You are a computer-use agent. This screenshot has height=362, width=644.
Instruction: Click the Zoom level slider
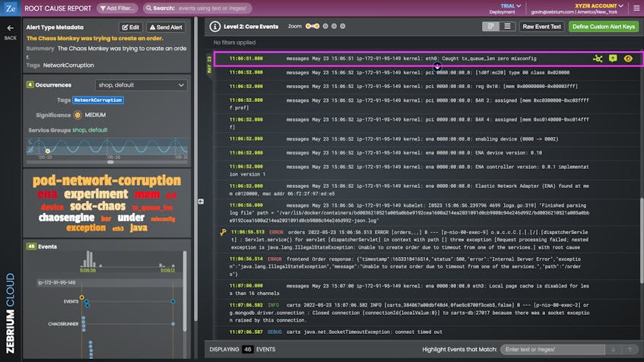pyautogui.click(x=324, y=27)
